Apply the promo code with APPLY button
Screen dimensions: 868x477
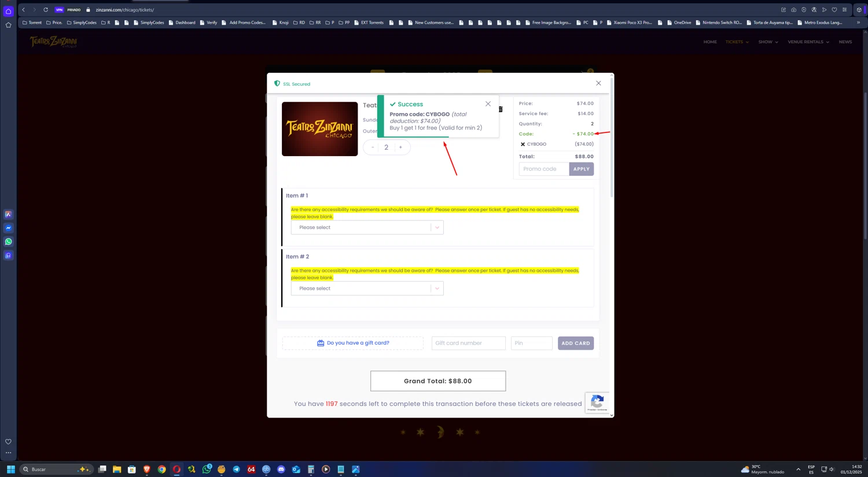pyautogui.click(x=582, y=169)
